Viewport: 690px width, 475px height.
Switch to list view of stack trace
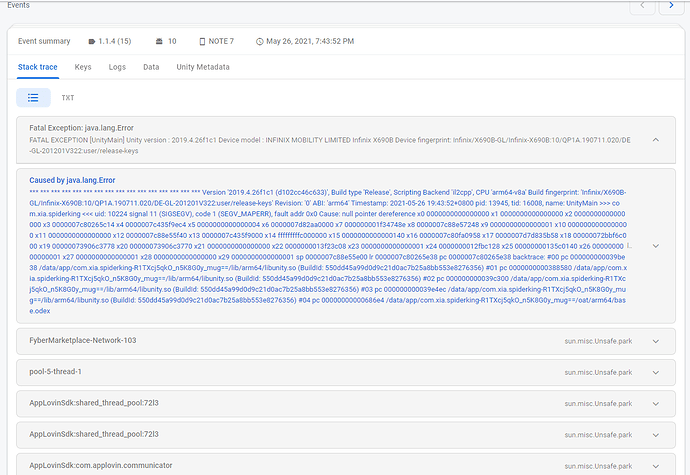click(x=34, y=97)
